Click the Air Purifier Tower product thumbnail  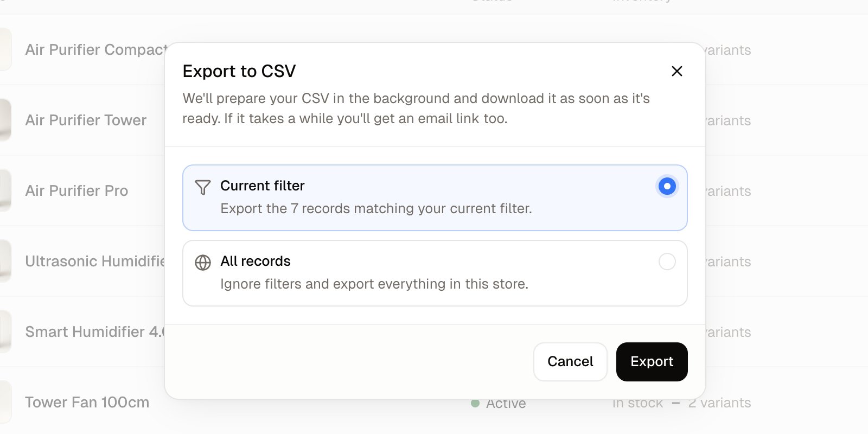(4, 120)
